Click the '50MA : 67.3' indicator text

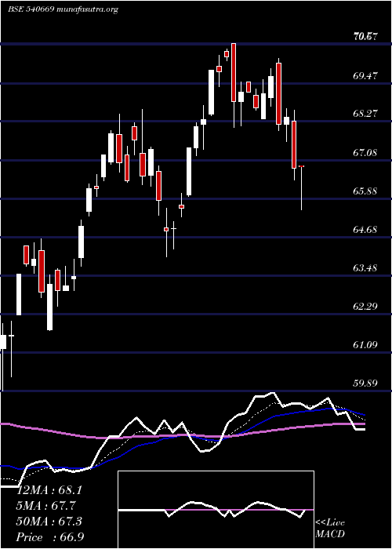pyautogui.click(x=49, y=522)
